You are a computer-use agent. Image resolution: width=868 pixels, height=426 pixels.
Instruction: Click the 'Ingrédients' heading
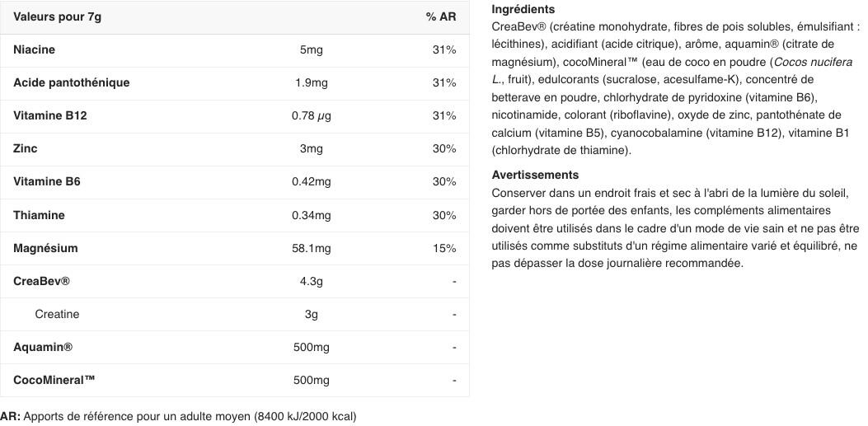click(523, 9)
